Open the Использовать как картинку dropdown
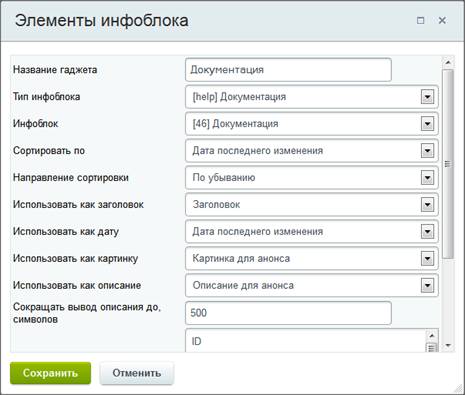Image resolution: width=465 pixels, height=395 pixels. (x=312, y=259)
